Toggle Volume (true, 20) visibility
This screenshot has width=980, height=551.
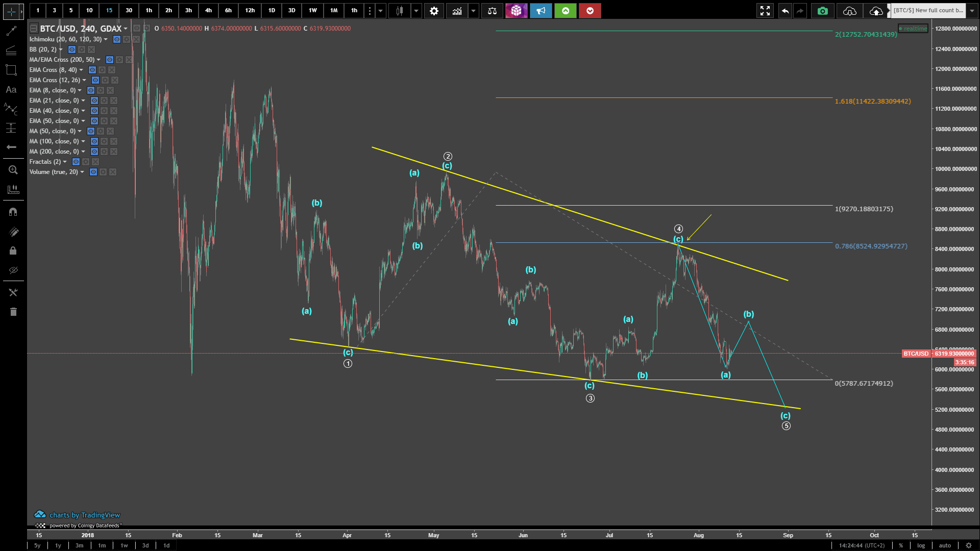coord(93,172)
